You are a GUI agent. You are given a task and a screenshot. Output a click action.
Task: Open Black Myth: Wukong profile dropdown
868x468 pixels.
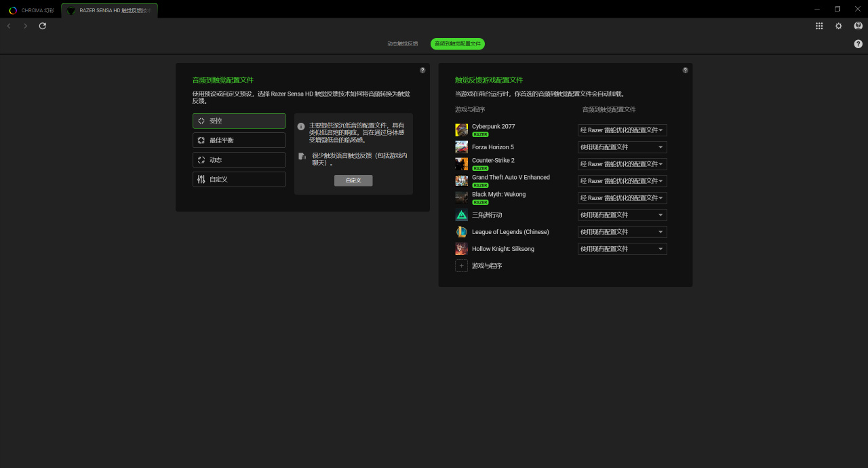(x=622, y=198)
